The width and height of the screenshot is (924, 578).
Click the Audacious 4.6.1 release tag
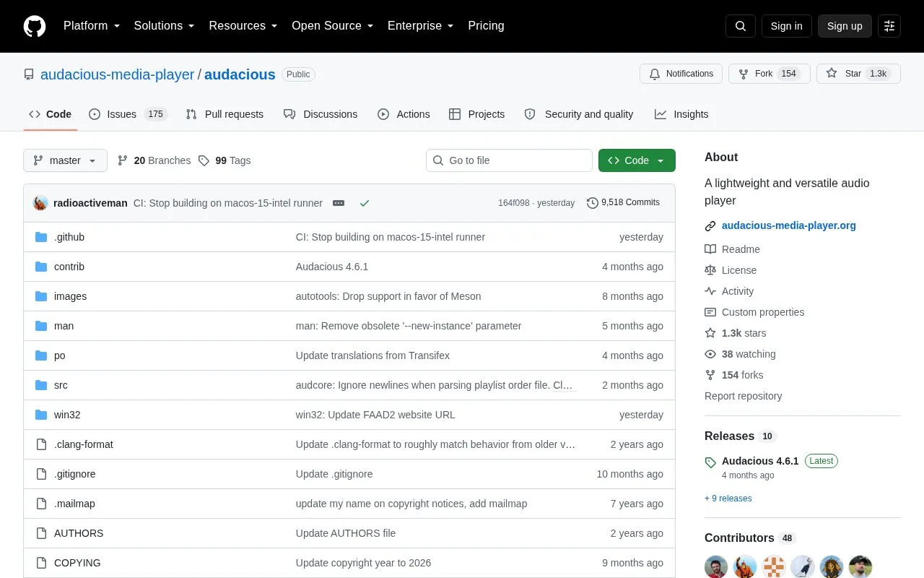tap(760, 461)
